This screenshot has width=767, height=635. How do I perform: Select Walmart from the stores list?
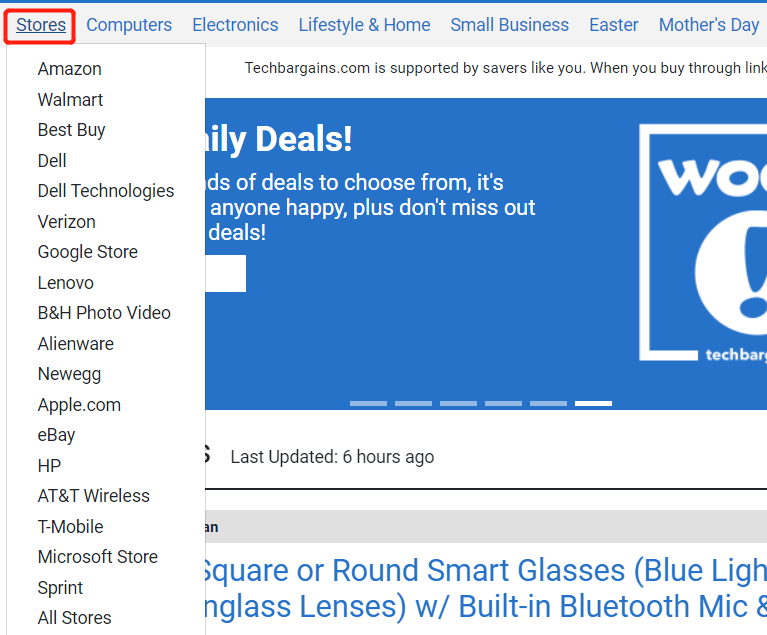pyautogui.click(x=70, y=100)
